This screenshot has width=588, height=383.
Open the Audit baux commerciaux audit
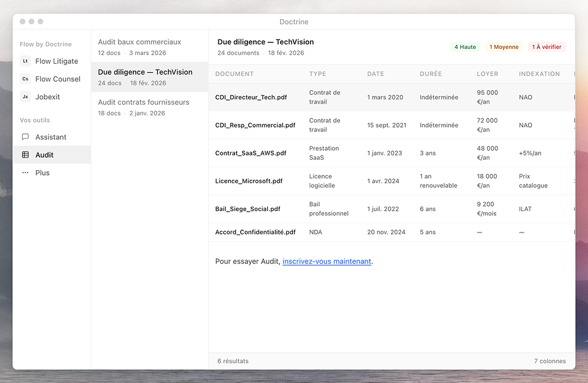[x=149, y=47]
